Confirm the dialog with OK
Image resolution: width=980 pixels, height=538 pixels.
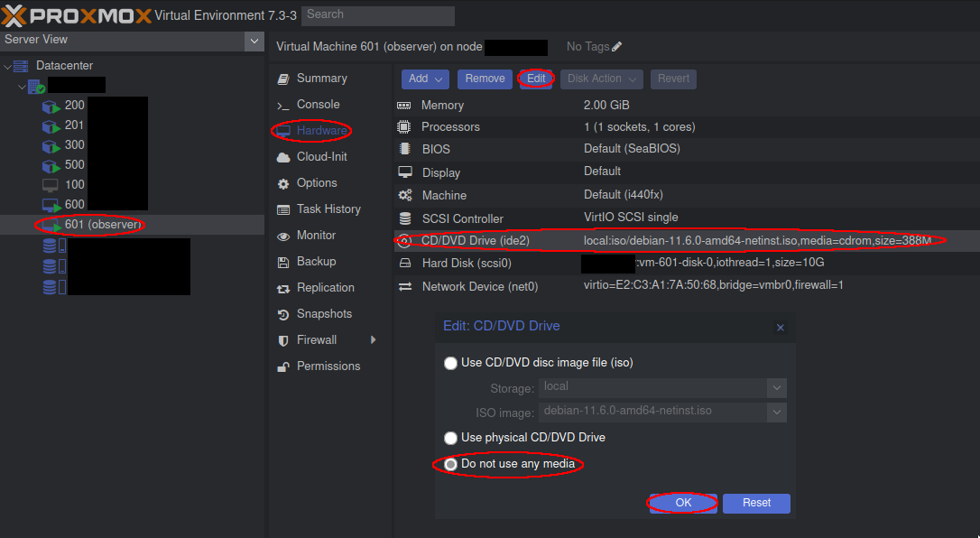683,503
